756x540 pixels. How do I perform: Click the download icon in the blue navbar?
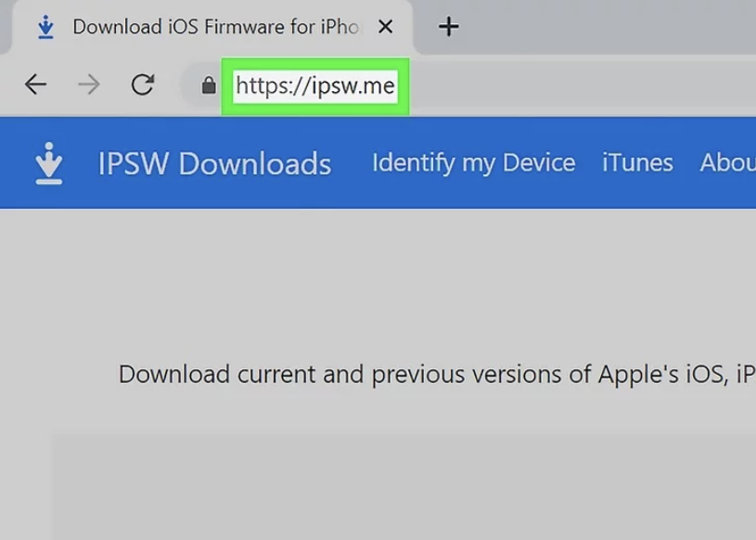pyautogui.click(x=48, y=163)
